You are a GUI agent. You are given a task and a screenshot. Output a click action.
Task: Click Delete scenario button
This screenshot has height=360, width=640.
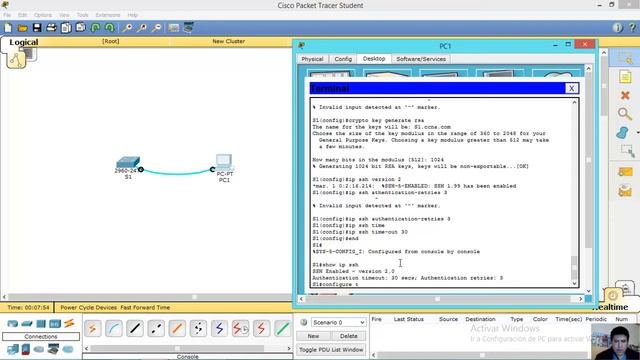click(348, 336)
